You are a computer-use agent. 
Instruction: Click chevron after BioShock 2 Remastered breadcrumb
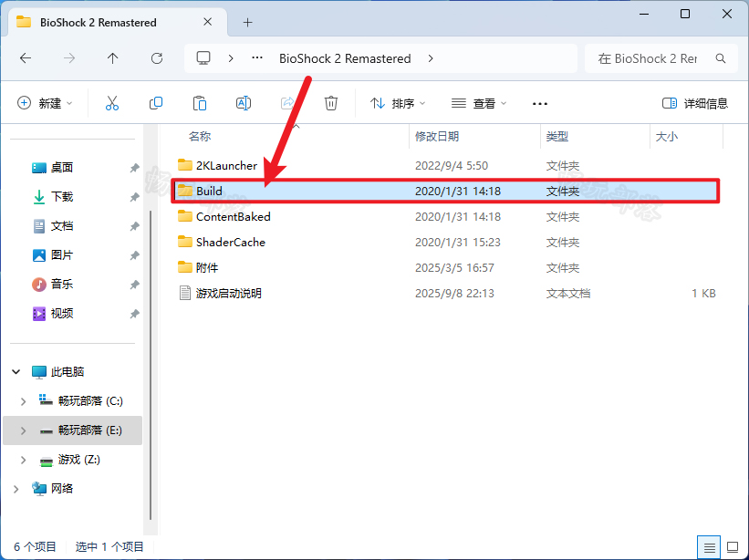pyautogui.click(x=431, y=58)
